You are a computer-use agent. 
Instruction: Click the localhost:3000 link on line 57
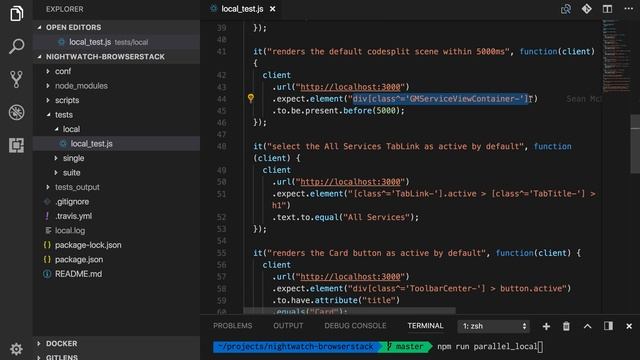coord(350,276)
